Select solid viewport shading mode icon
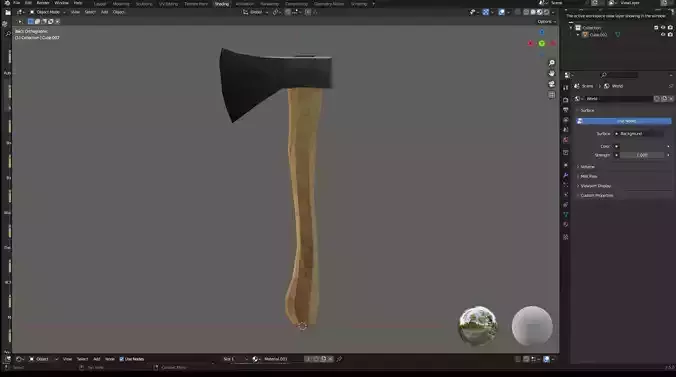676x377 pixels. 533,13
